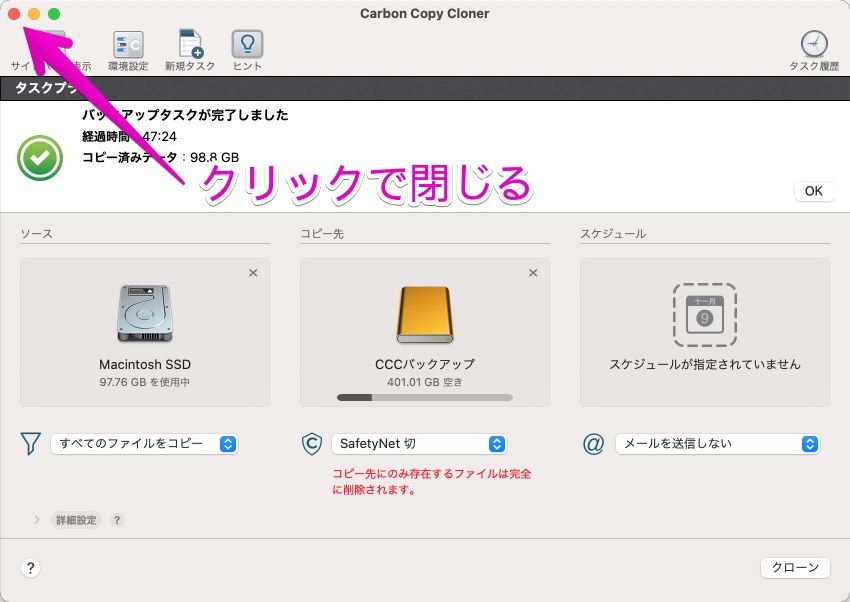Zoom the window with the green button
Image resolution: width=850 pixels, height=602 pixels.
pyautogui.click(x=54, y=14)
